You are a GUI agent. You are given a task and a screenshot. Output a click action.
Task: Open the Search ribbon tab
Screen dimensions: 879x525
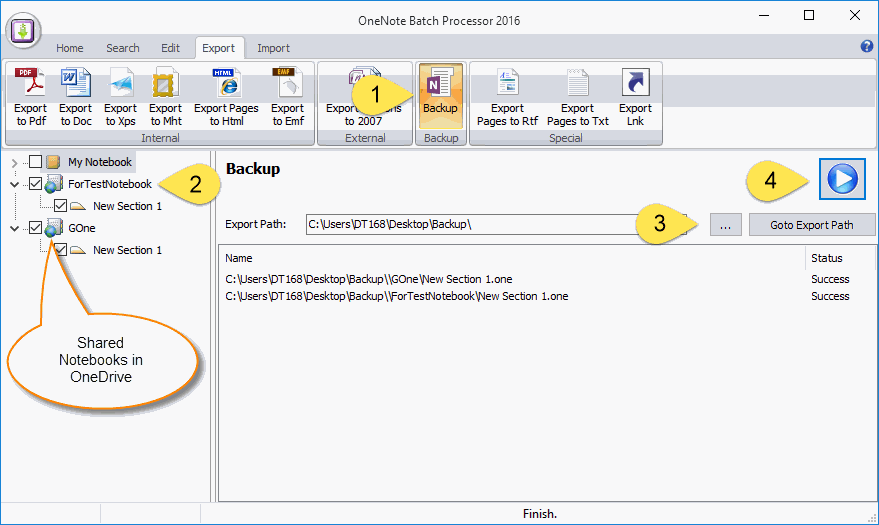point(123,48)
